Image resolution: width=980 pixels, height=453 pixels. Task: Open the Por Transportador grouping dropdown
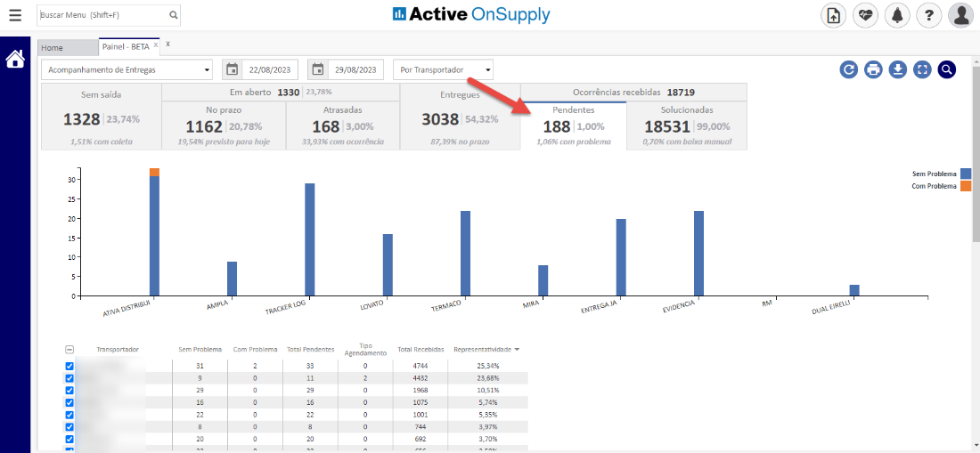pos(443,70)
